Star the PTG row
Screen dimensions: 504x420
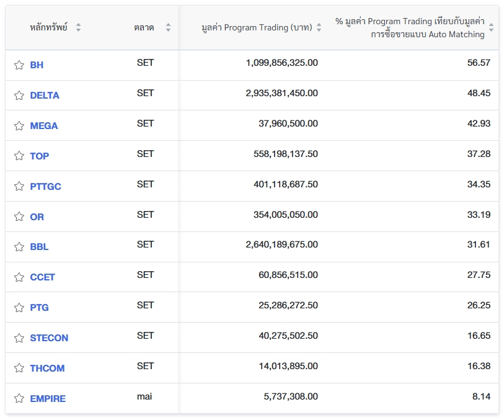click(19, 308)
